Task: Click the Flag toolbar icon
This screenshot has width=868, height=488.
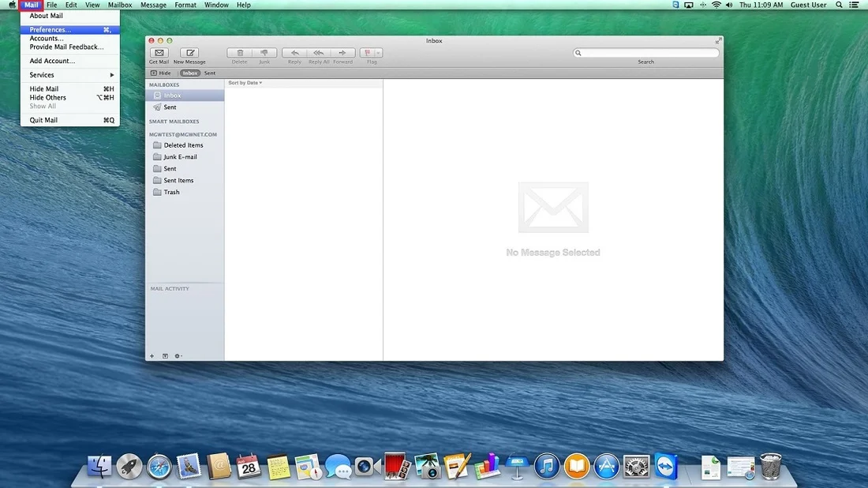Action: click(x=368, y=53)
